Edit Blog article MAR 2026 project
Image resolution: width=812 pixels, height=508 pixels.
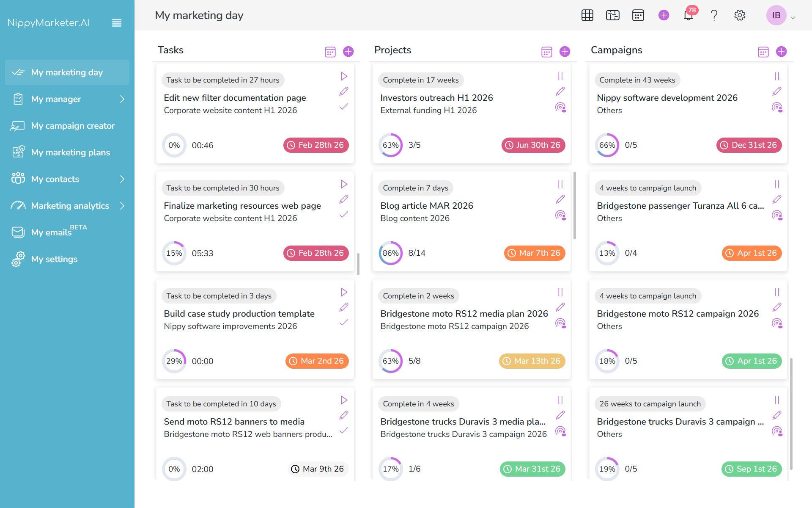tap(560, 199)
